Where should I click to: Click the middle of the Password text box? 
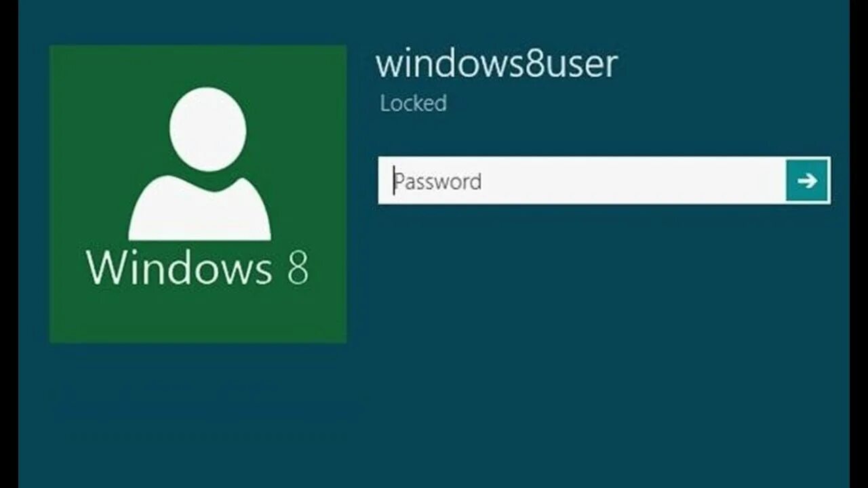(583, 181)
